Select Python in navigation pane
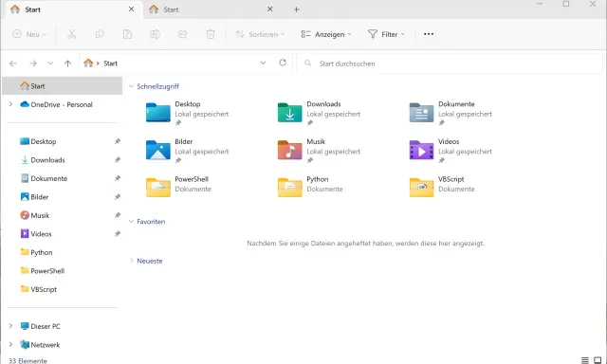 pos(42,252)
